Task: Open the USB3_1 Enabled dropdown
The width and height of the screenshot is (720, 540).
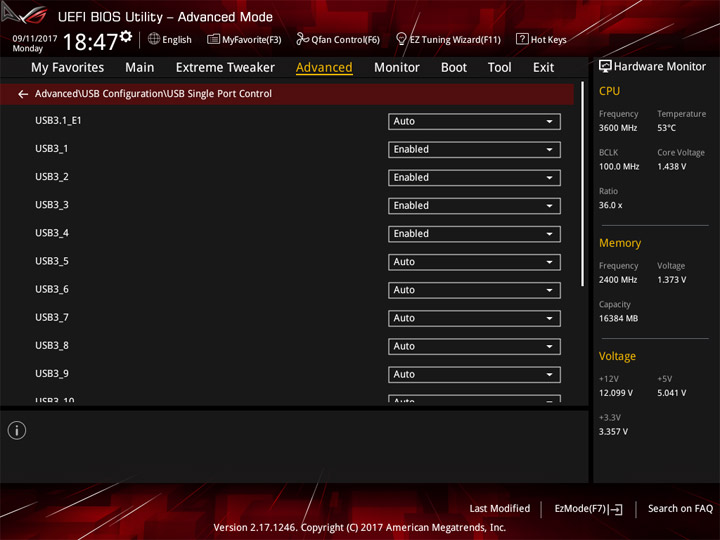Action: [474, 150]
